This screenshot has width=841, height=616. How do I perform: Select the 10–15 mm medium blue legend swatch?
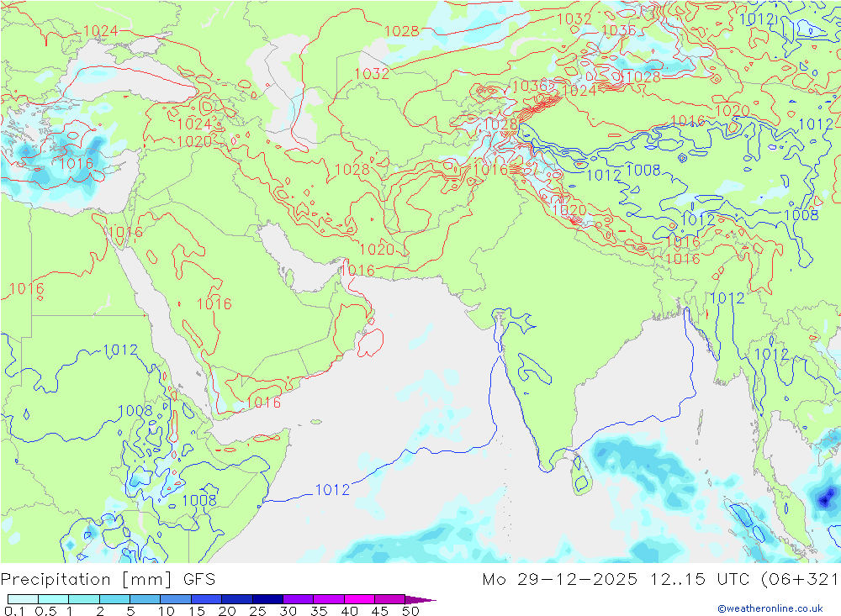[x=176, y=599]
